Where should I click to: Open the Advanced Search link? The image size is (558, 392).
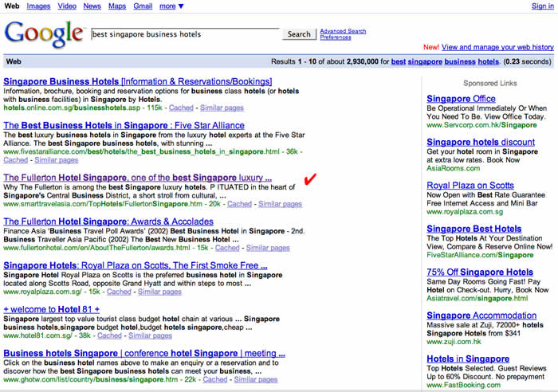pos(343,31)
